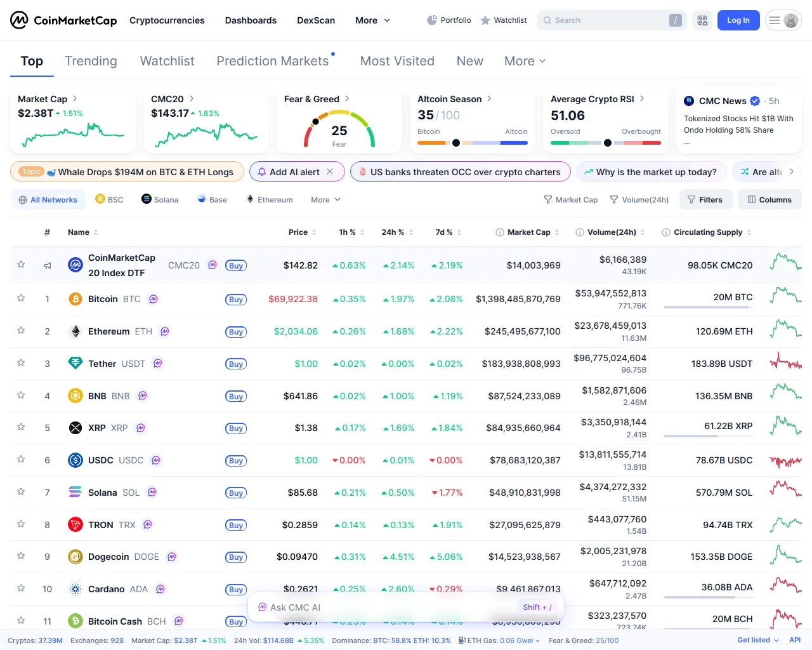Click the Dogecoin logo icon
Screen dimensions: 812x650
pos(75,557)
